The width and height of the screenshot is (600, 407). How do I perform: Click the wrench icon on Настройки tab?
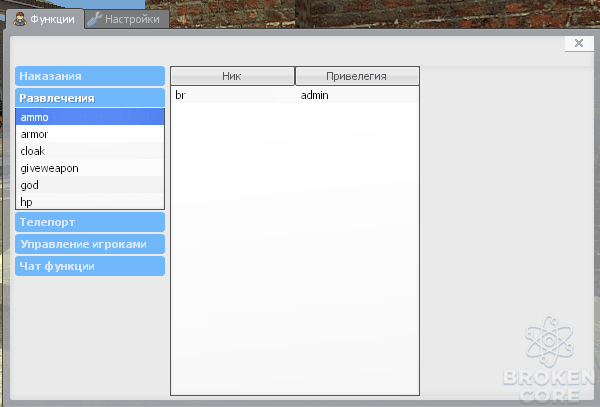(95, 19)
